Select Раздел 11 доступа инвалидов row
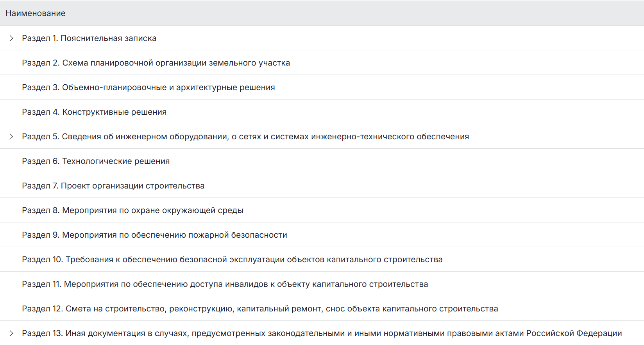The width and height of the screenshot is (644, 345). (225, 284)
